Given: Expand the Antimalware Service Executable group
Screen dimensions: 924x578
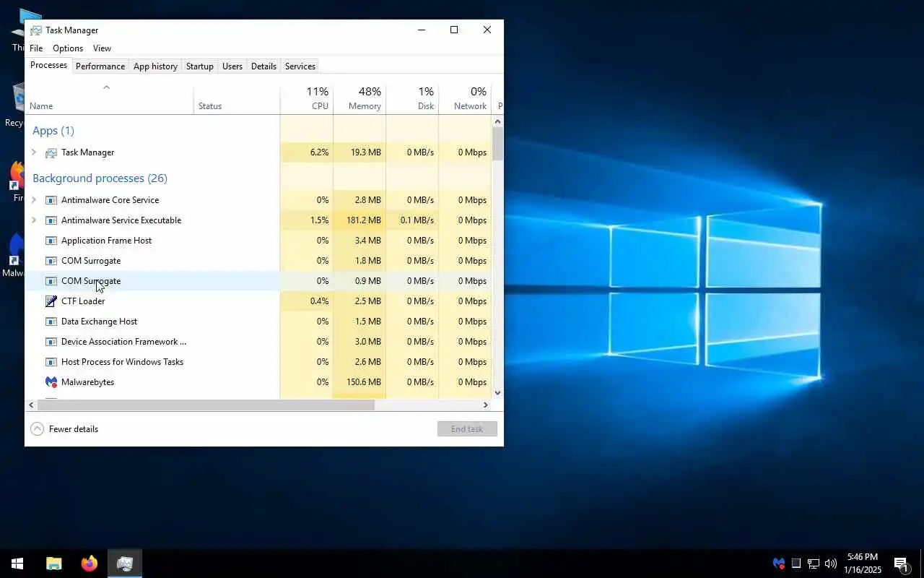Looking at the screenshot, I should (34, 220).
